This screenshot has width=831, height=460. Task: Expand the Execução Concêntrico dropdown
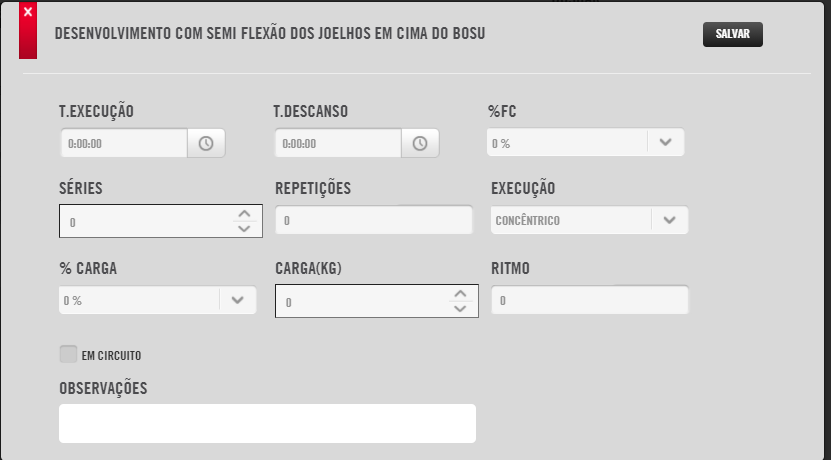pyautogui.click(x=589, y=220)
